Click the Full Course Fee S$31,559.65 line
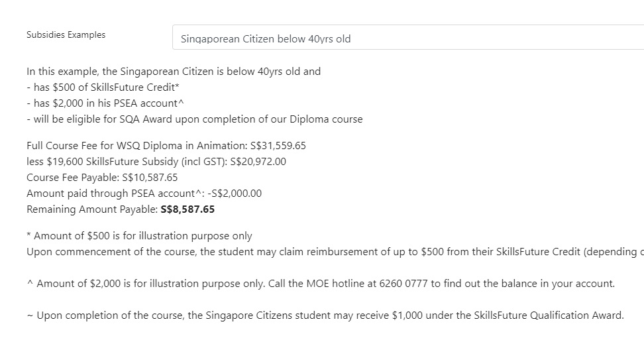The height and width of the screenshot is (346, 644). pyautogui.click(x=166, y=146)
